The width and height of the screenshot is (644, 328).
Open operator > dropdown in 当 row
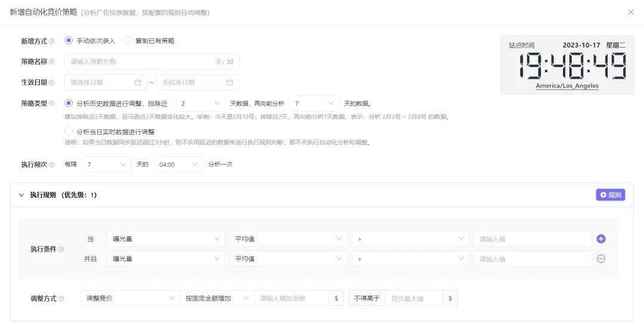411,239
